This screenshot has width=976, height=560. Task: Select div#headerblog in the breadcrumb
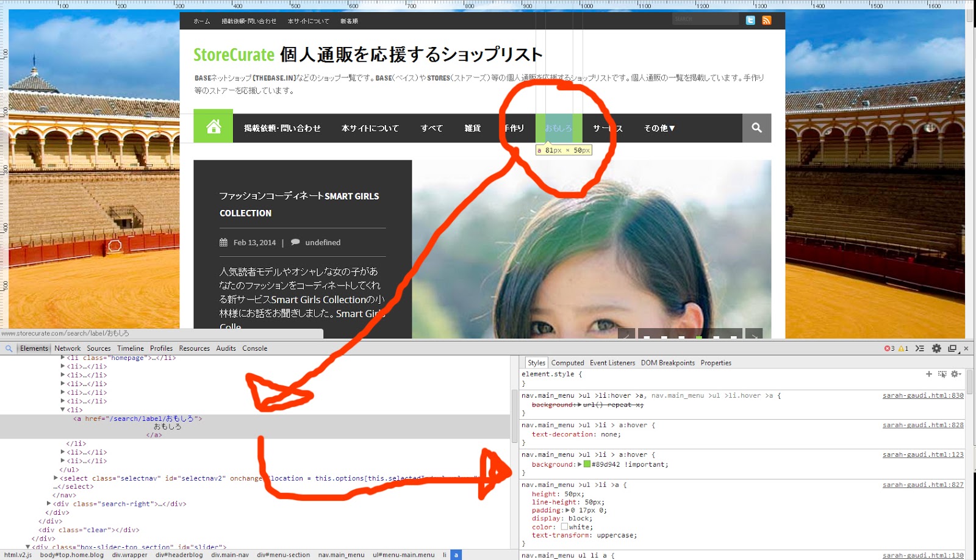pyautogui.click(x=179, y=555)
